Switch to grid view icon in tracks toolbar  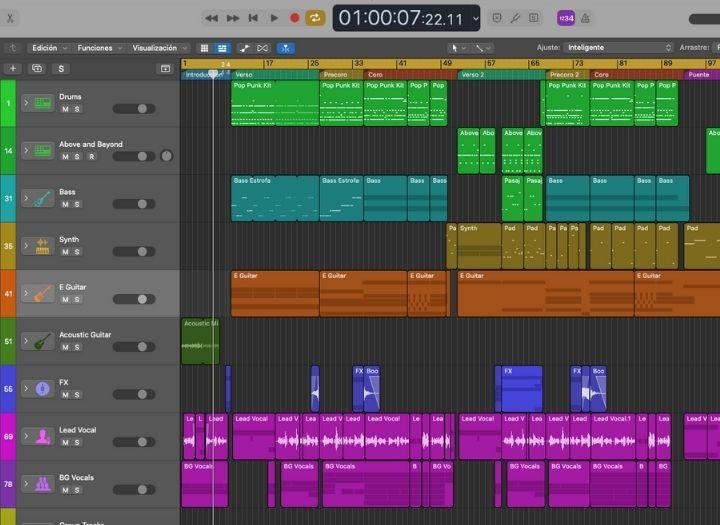point(204,48)
